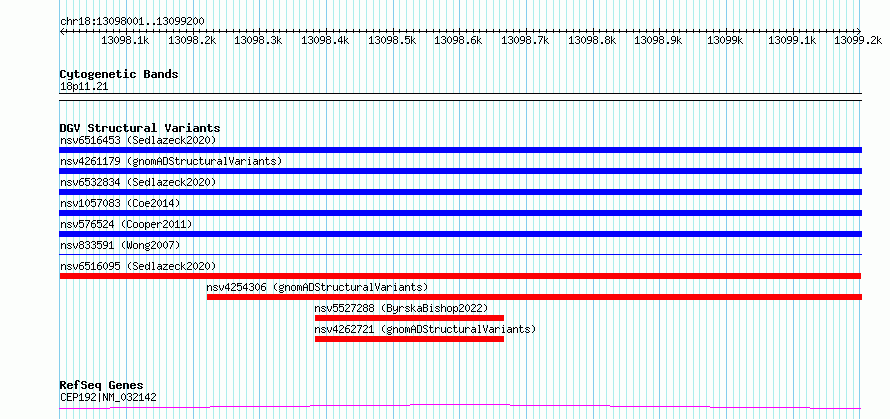Open variant nsv4261179 (gnomADStructuralVariants) label
Image resolution: width=890 pixels, height=419 pixels.
point(171,161)
